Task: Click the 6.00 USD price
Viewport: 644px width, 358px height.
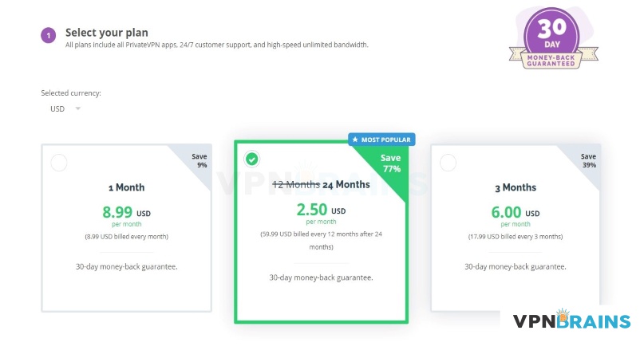Action: click(516, 212)
